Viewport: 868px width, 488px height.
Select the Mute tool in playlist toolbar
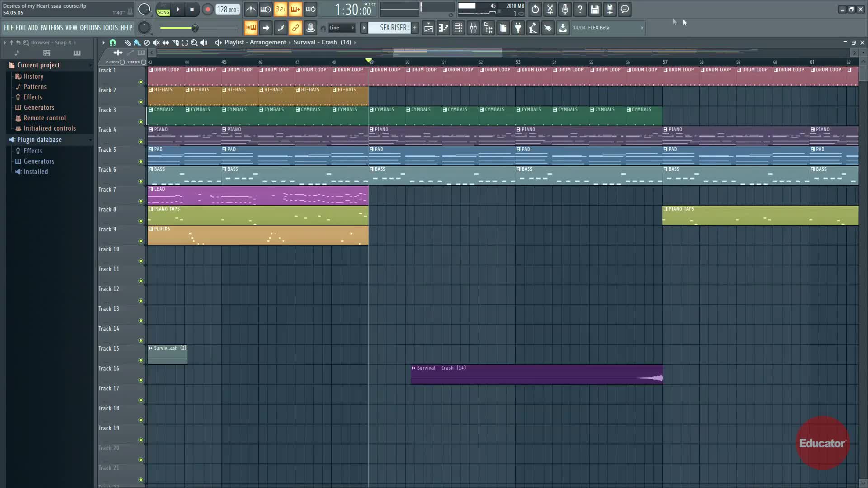(156, 42)
